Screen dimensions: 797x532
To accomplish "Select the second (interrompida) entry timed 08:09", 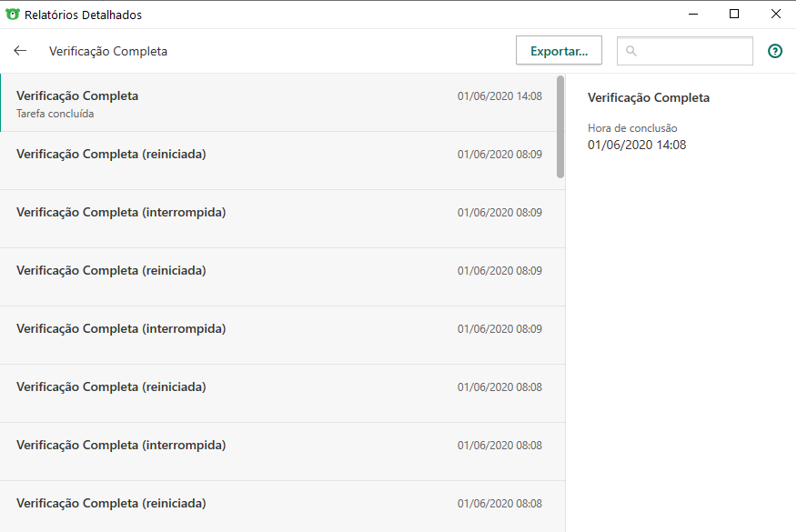I will point(273,336).
